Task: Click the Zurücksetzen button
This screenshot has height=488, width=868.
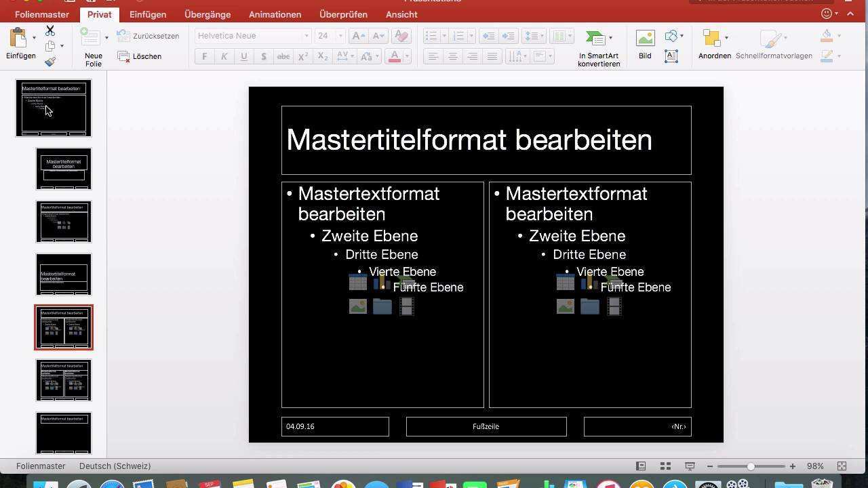Action: tap(149, 36)
